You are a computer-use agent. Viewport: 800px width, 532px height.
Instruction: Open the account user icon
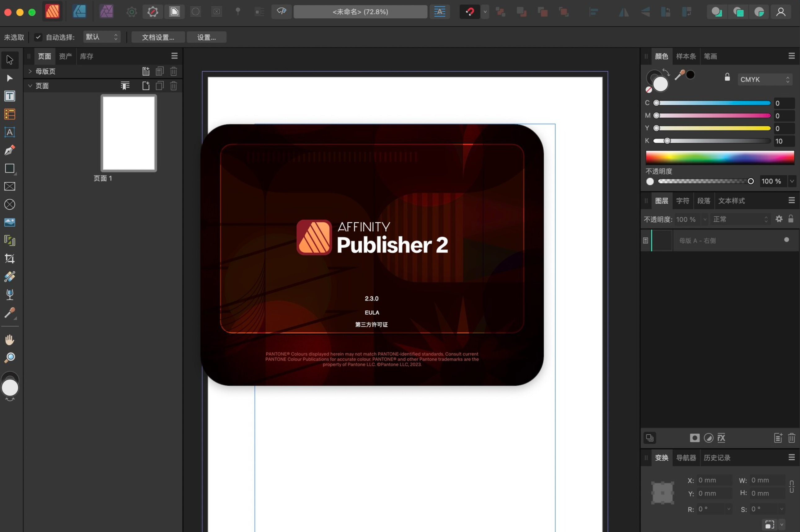pyautogui.click(x=781, y=12)
